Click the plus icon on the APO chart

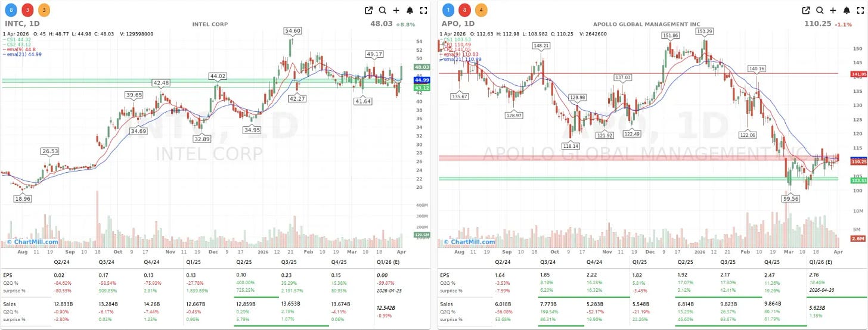(833, 10)
